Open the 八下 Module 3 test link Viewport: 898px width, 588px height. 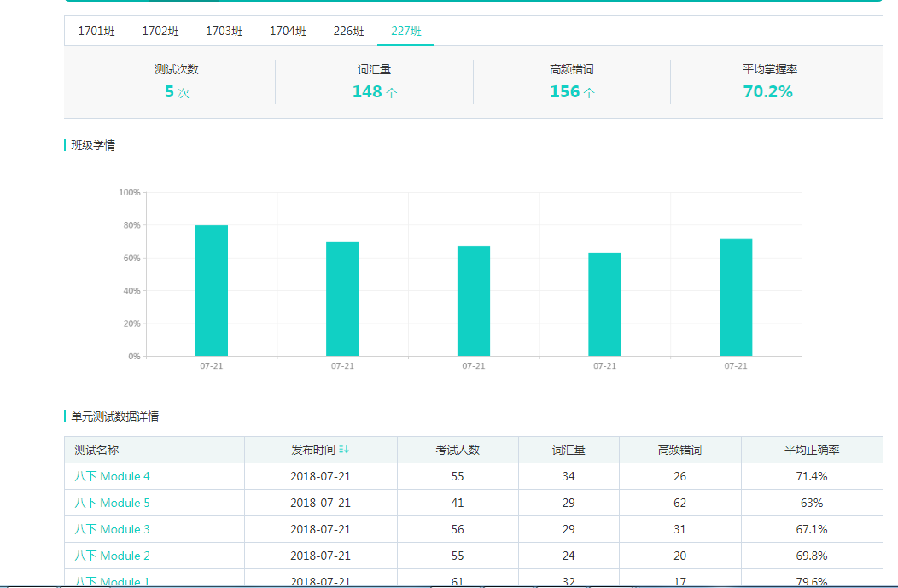pos(113,529)
